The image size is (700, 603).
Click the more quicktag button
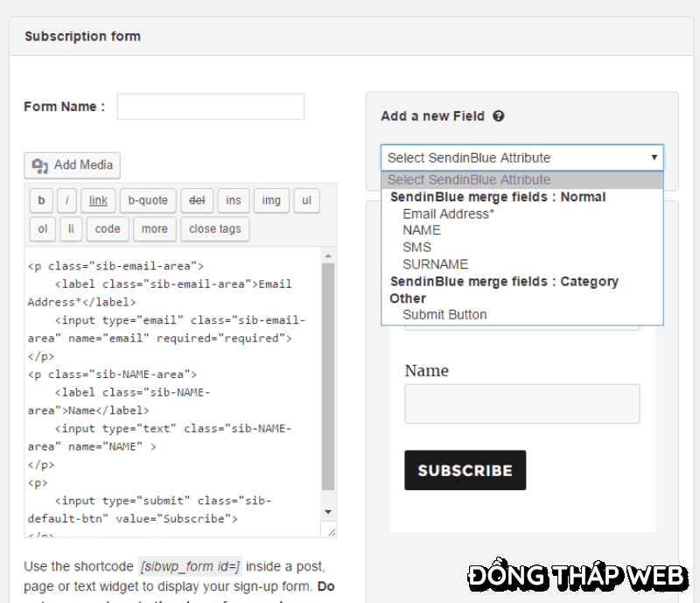pos(155,229)
